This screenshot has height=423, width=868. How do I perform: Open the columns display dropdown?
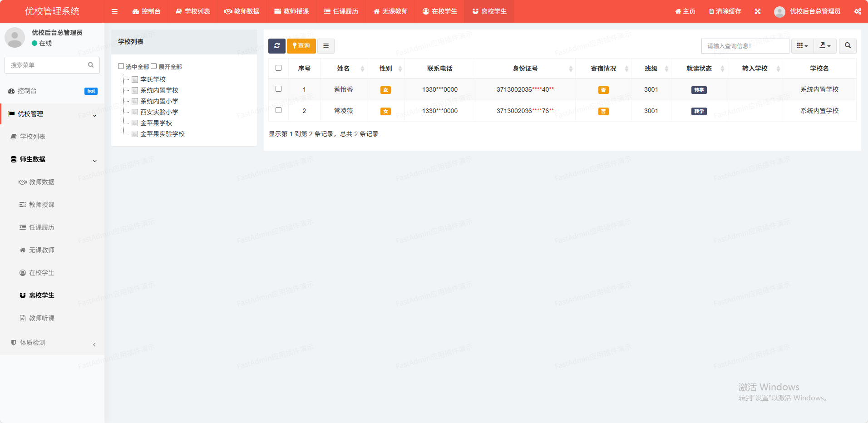coord(802,46)
